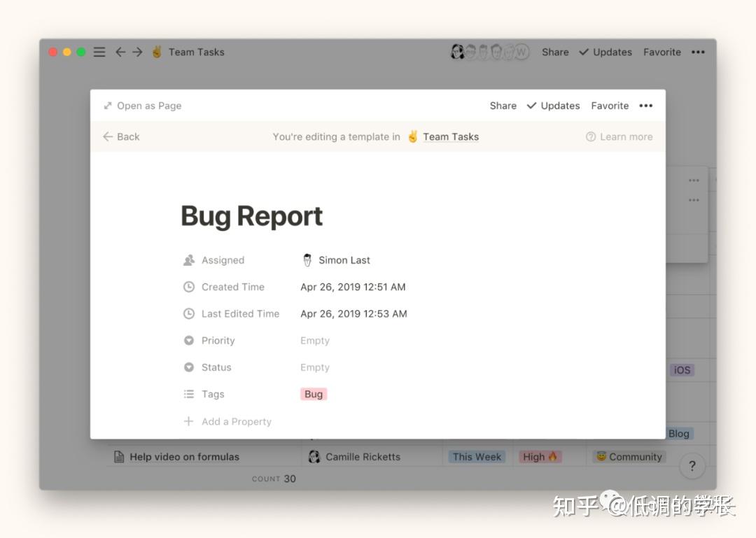Image resolution: width=756 pixels, height=538 pixels.
Task: Enable Updates notifications with the checkmark
Action: [553, 105]
